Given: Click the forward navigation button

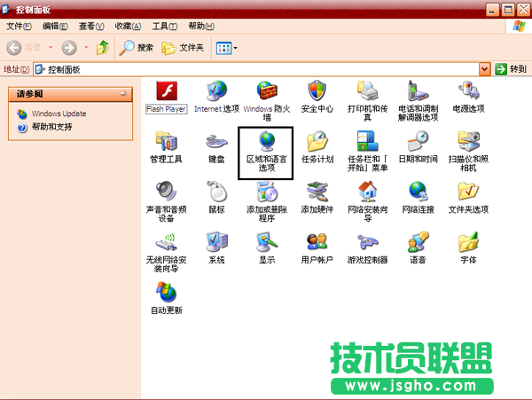Looking at the screenshot, I should coord(69,48).
